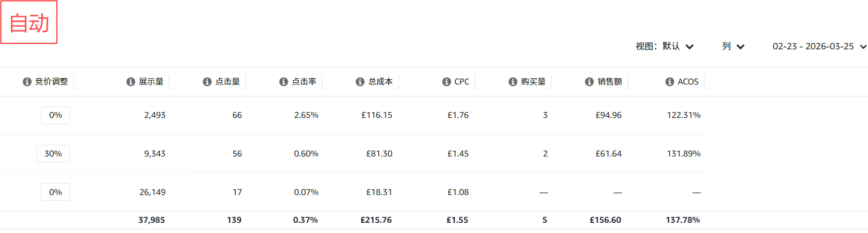868x233 pixels.
Task: Sort by ACOS column header
Action: (x=688, y=82)
